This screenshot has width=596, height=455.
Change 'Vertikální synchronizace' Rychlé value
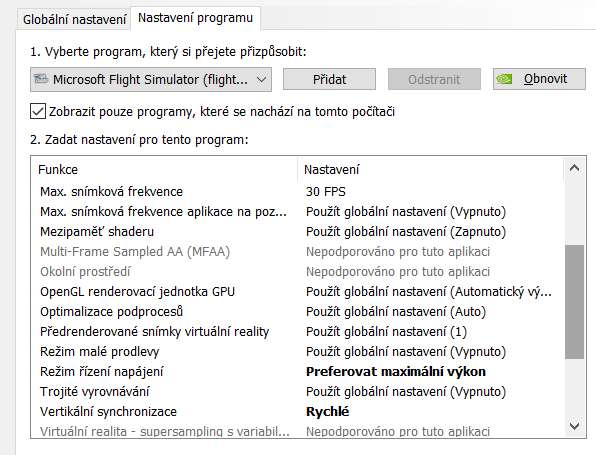327,411
